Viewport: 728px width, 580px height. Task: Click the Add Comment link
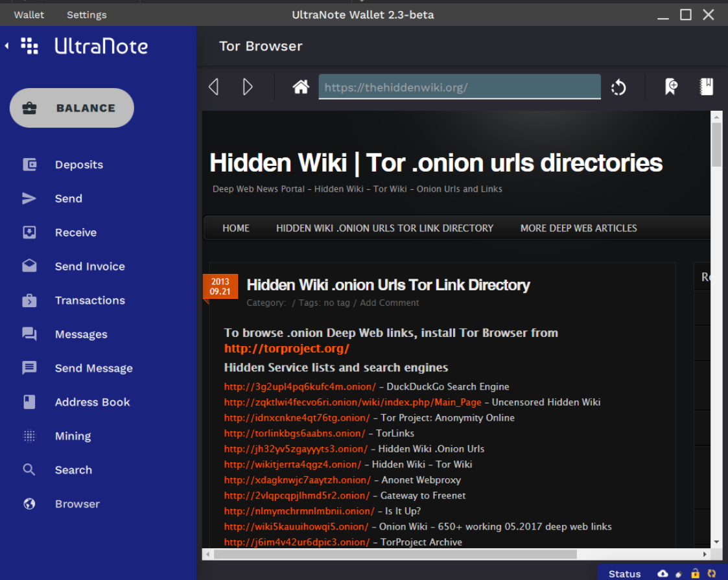tap(389, 303)
